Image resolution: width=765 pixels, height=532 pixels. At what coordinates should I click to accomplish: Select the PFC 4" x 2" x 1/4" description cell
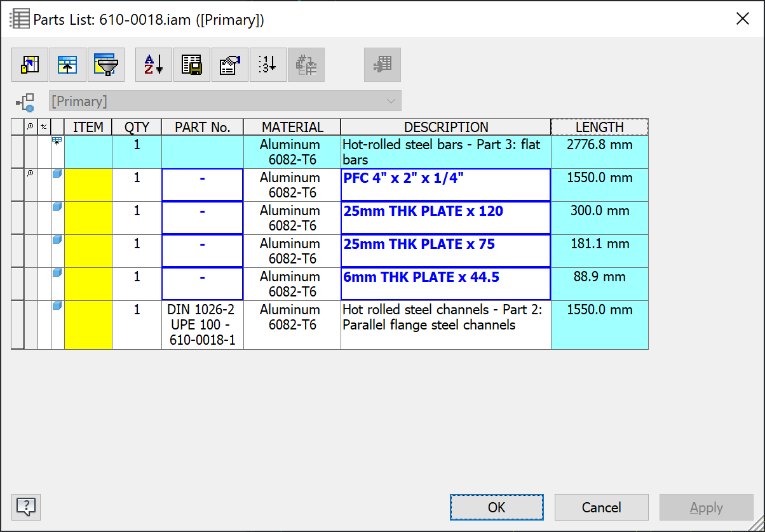tap(445, 184)
